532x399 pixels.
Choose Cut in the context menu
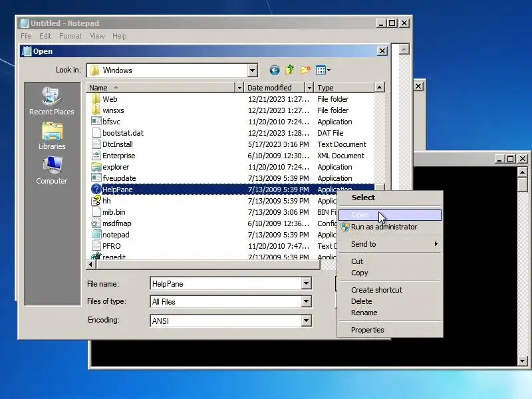(390, 261)
